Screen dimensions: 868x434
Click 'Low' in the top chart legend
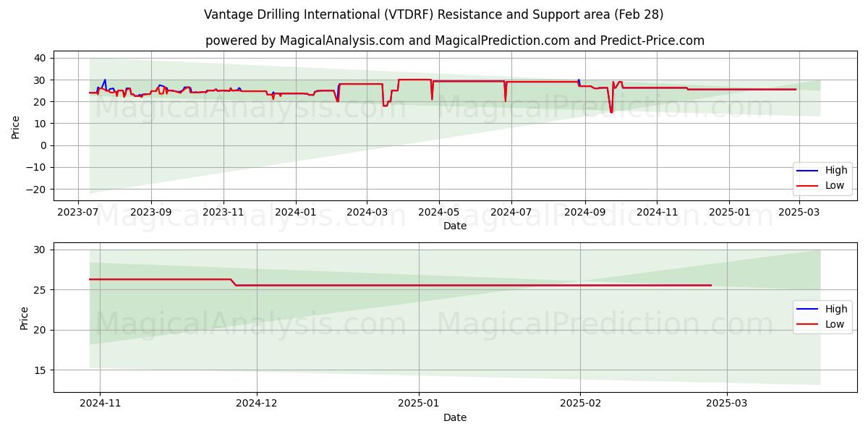click(x=835, y=186)
